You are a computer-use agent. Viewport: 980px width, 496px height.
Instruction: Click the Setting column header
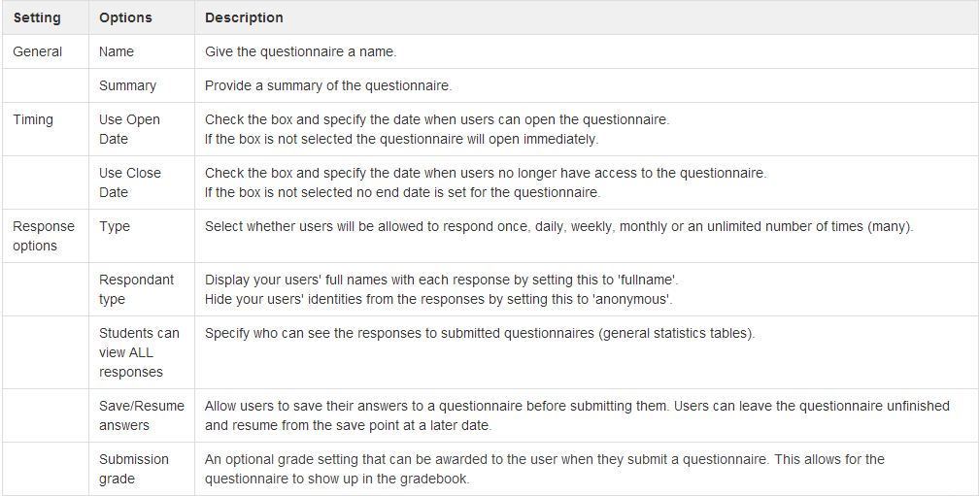[36, 17]
